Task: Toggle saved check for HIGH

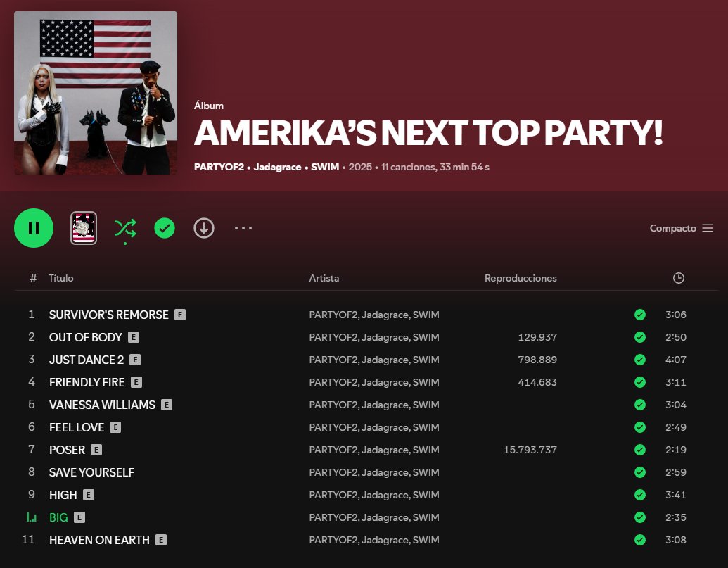Action: click(x=640, y=495)
